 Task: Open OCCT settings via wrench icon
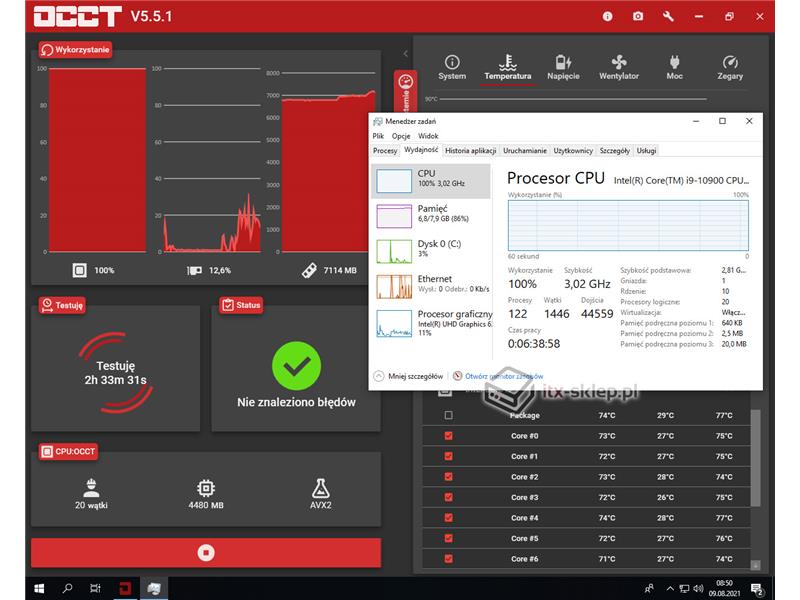click(668, 16)
